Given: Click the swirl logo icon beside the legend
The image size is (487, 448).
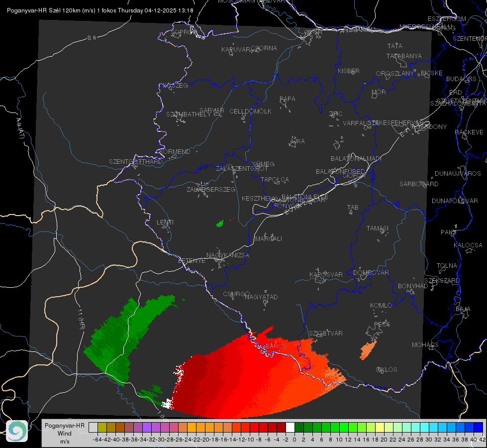Looking at the screenshot, I should coord(17,431).
